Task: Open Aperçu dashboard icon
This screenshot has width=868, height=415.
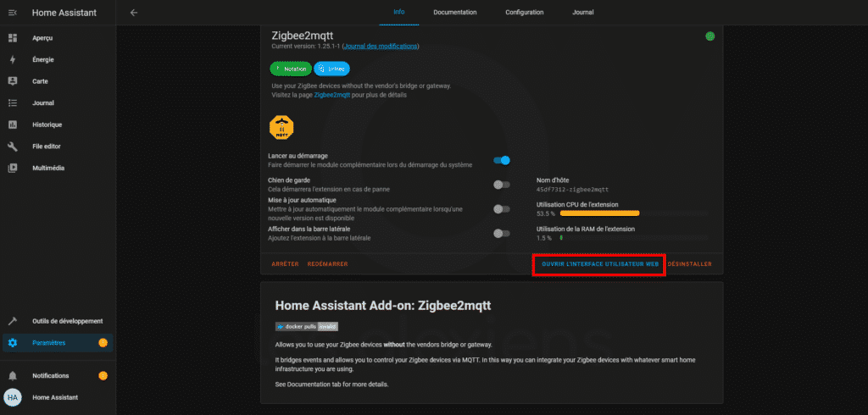Action: tap(13, 37)
